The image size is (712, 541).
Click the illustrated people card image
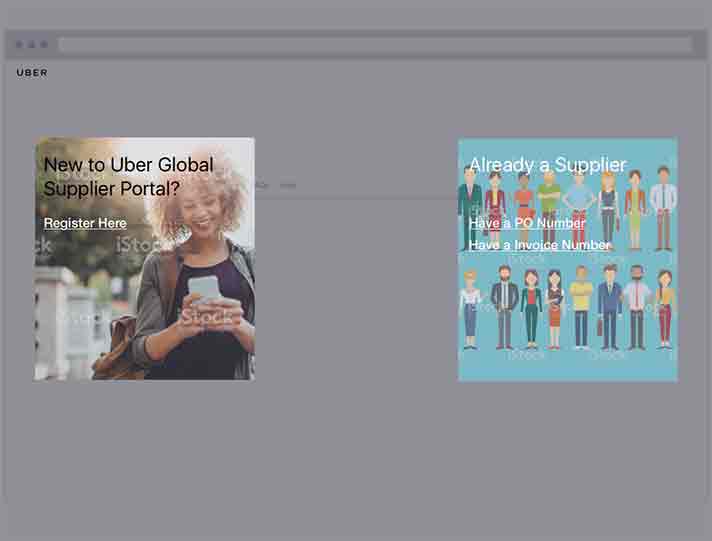[568, 259]
